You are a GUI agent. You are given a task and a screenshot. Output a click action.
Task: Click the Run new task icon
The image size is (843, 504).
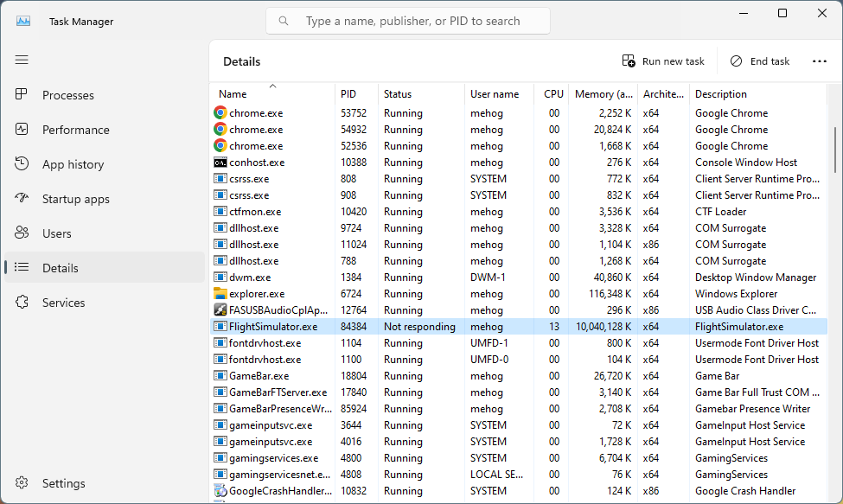(x=629, y=61)
